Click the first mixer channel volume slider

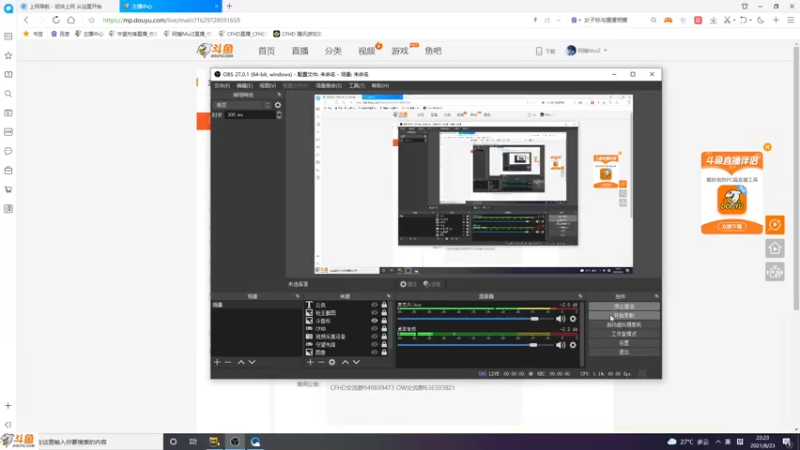(474, 319)
